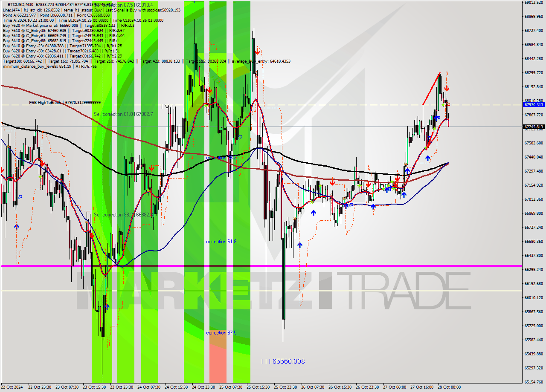546x392 pixels.
Task: Select the black 67745.813 current price tag
Action: [534, 127]
